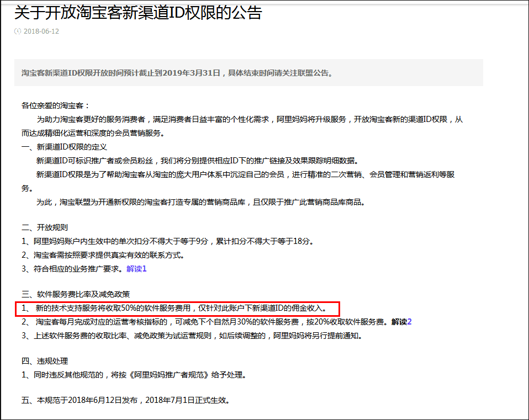Click the red-boxed line about 50% 软件服务费用
This screenshot has width=529, height=420.
[178, 308]
